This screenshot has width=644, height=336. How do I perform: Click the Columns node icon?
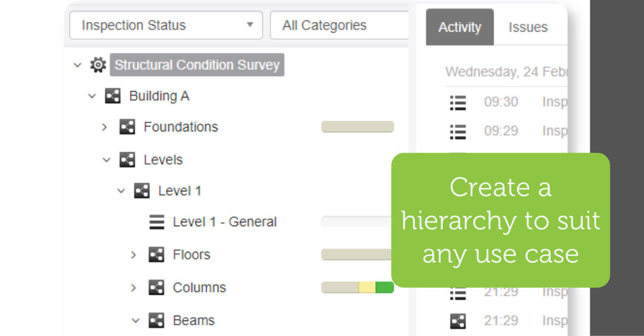tap(156, 288)
